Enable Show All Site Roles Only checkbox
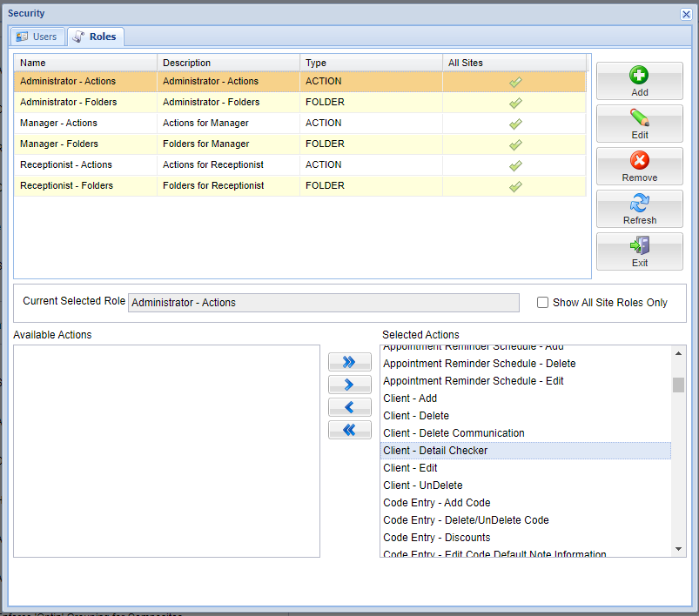 543,303
